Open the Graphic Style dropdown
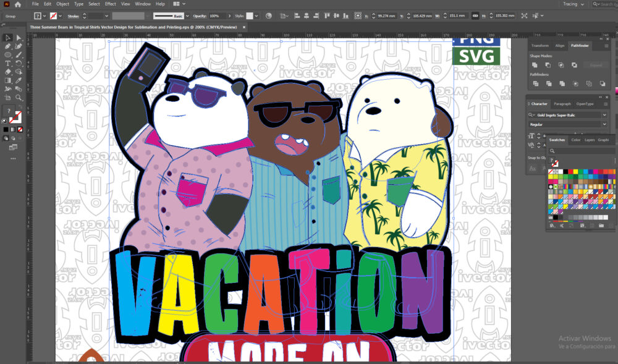 (256, 16)
